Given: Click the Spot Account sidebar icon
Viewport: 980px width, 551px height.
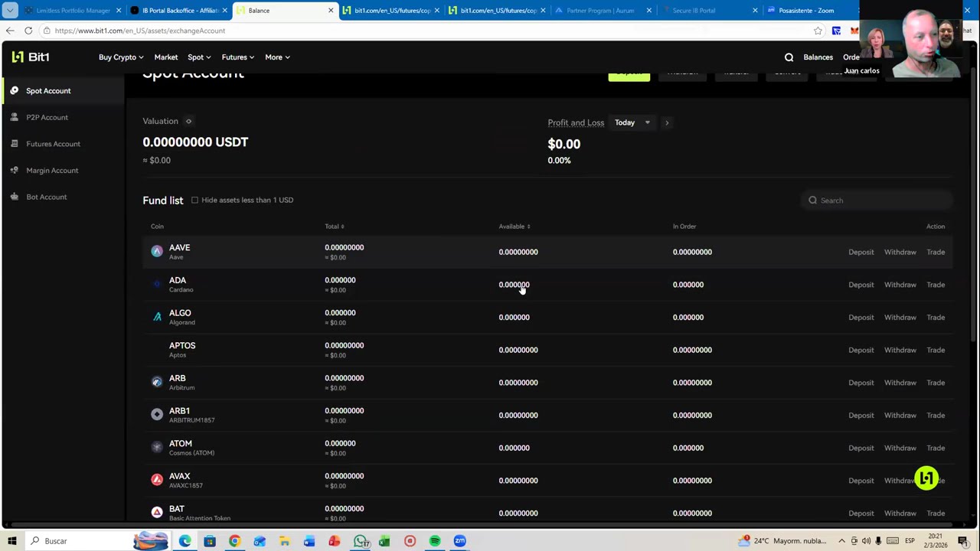Looking at the screenshot, I should point(14,90).
